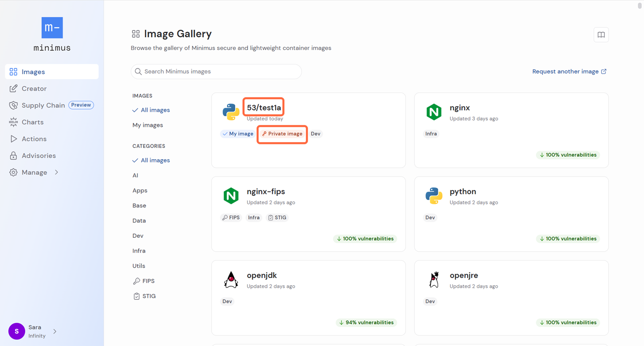Click the 94% vulnerabilities badge on openjdk
This screenshot has height=346, width=644.
pyautogui.click(x=367, y=323)
